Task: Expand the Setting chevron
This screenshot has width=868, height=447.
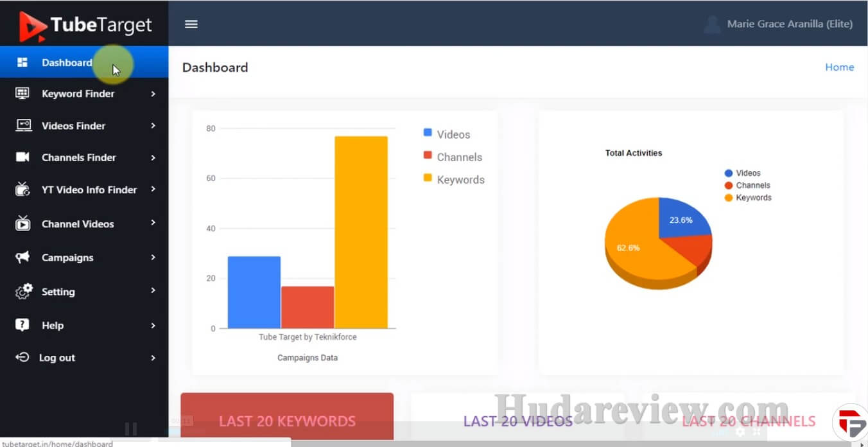Action: 153,290
